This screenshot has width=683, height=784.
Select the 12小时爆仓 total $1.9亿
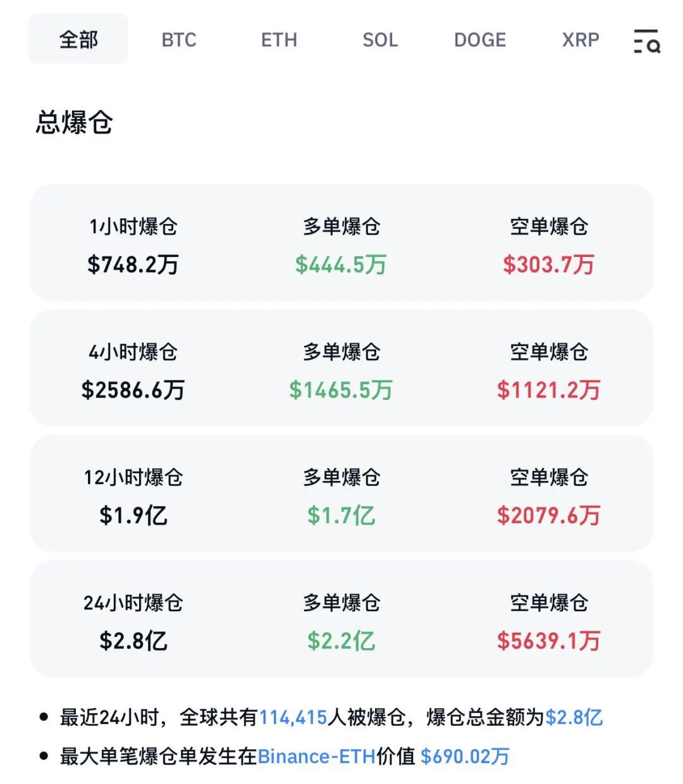point(133,515)
